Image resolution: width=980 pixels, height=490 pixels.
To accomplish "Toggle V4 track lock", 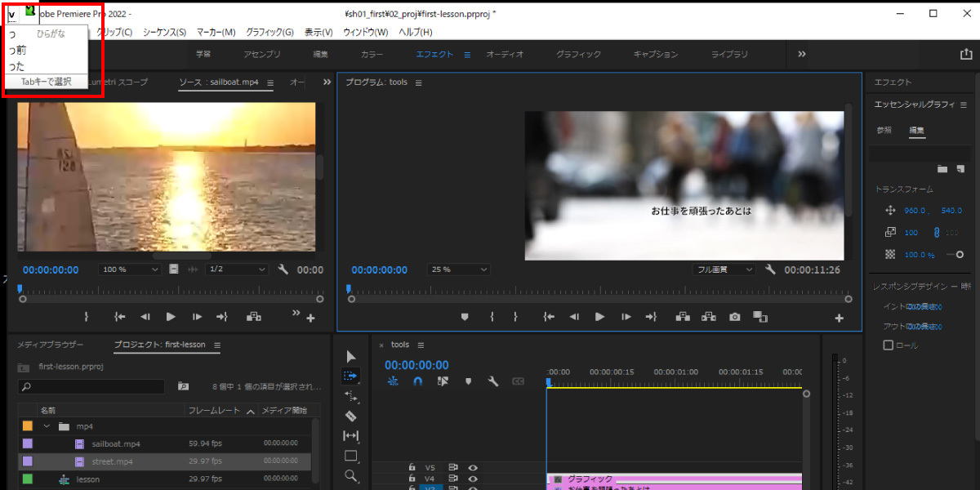I will coord(412,479).
